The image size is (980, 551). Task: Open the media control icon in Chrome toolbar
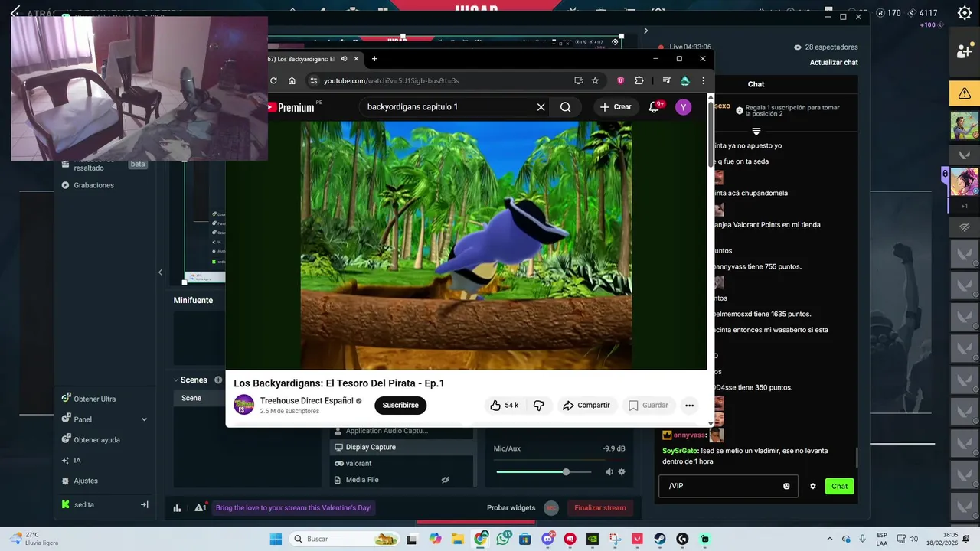(666, 80)
